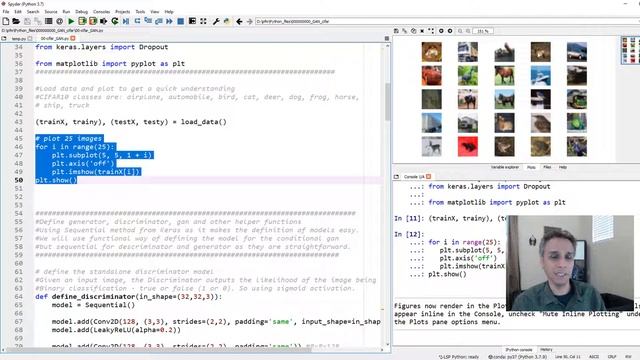The width and height of the screenshot is (640, 360).
Task: Open the Search menu
Action: [33, 12]
